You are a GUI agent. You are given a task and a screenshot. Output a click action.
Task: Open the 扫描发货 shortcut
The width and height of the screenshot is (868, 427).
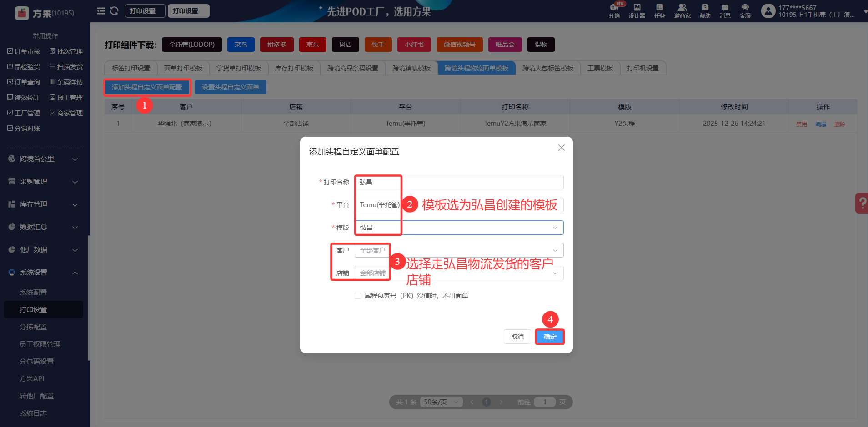(66, 67)
